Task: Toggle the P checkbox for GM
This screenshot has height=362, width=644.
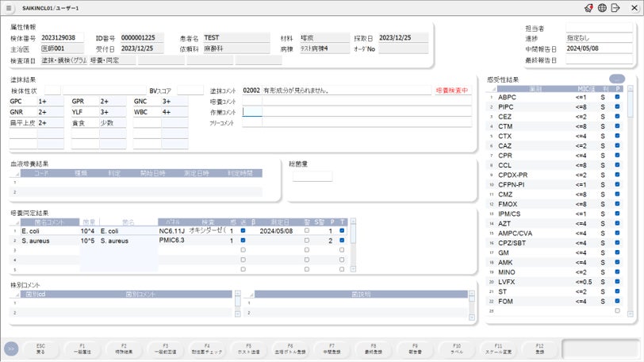Action: click(617, 252)
